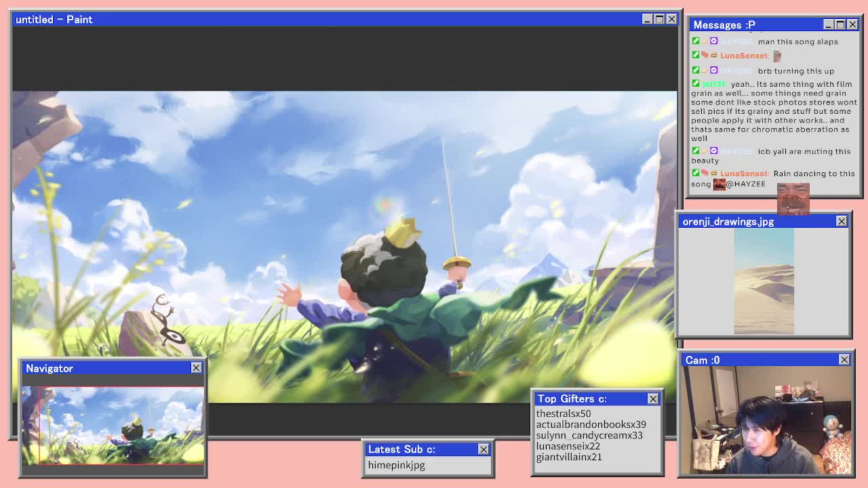Viewport: 868px width, 488px height.
Task: Close the Latest Sub c: box
Action: coord(483,449)
